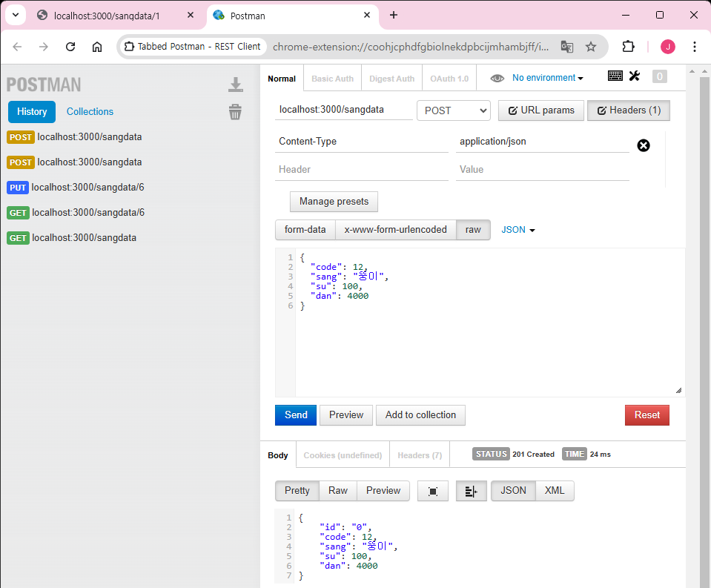The width and height of the screenshot is (711, 588).
Task: Click Manage presets button
Action: 334,201
